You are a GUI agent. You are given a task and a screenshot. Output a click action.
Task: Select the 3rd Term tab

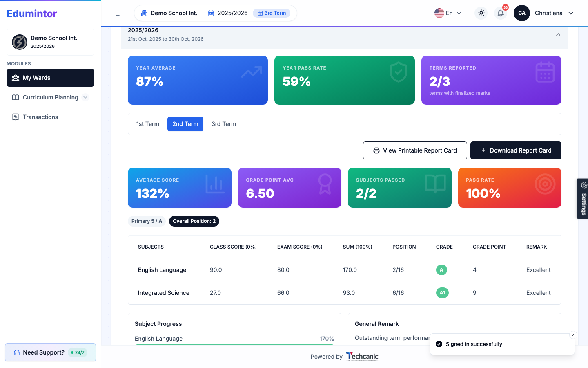tap(224, 124)
